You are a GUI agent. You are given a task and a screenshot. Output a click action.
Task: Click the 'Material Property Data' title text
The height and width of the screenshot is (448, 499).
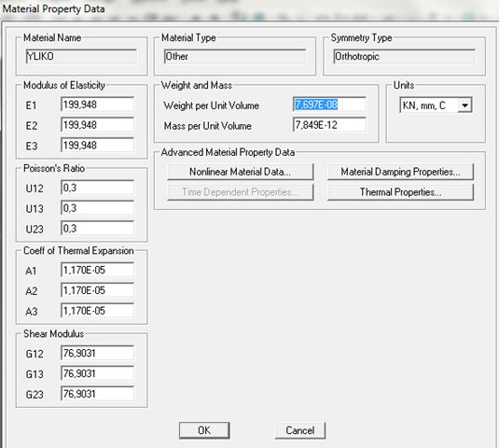tap(53, 9)
